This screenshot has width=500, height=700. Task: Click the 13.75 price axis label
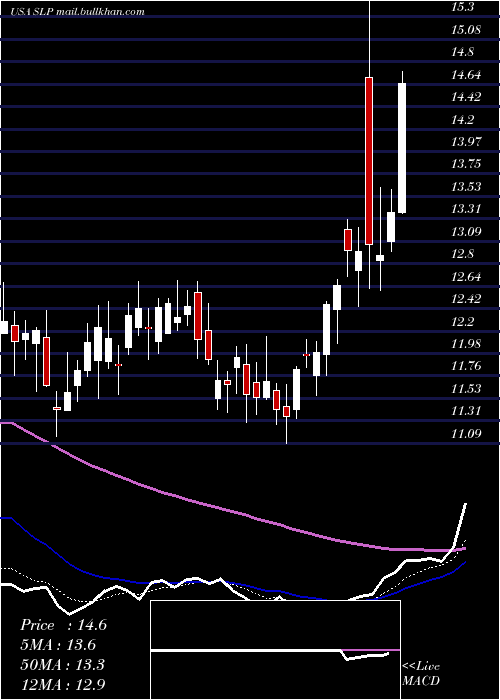pyautogui.click(x=466, y=164)
